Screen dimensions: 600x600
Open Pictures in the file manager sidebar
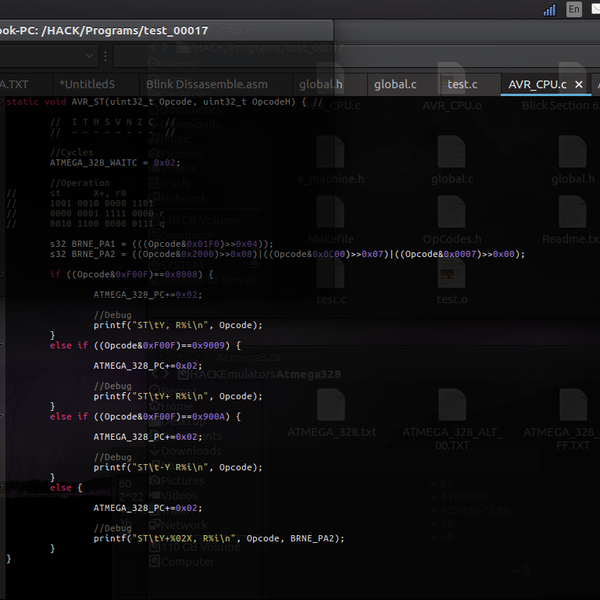(x=182, y=481)
